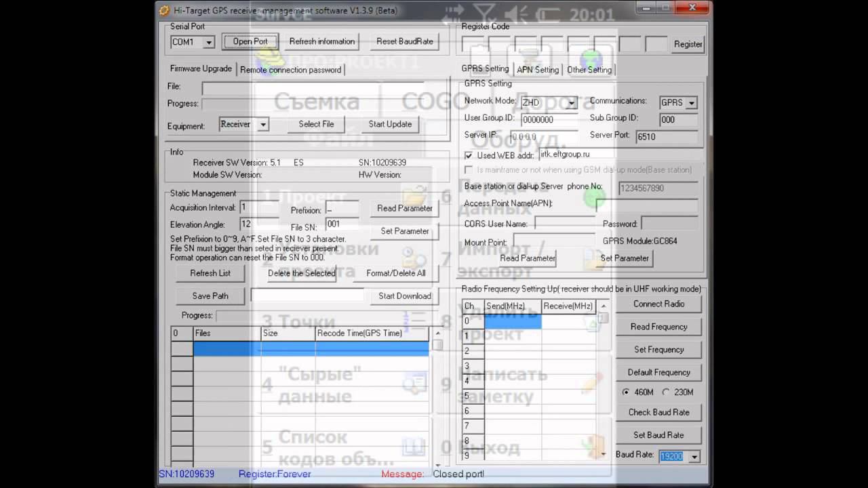Click the Recode Time(GPS Time) column header

tap(372, 333)
